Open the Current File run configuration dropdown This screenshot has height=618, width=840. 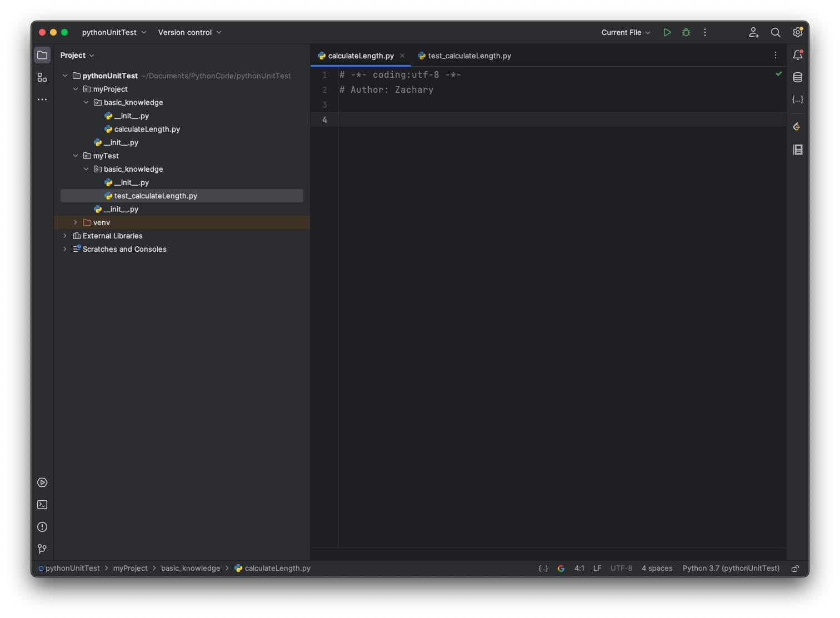click(626, 32)
